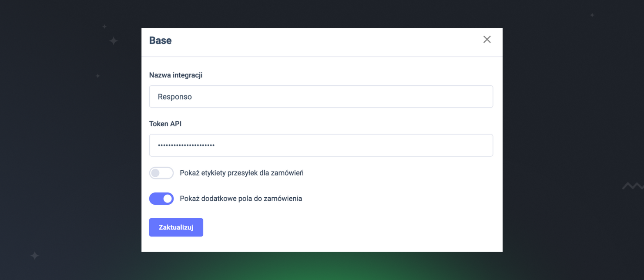
Task: Click the "Base" dialog title
Action: (160, 40)
